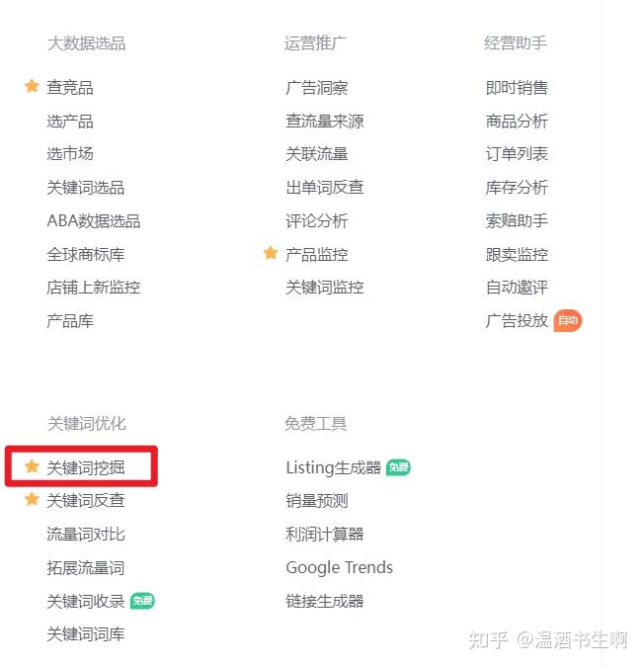The image size is (644, 667).
Task: Select 全球商标库 entry
Action: tap(86, 254)
